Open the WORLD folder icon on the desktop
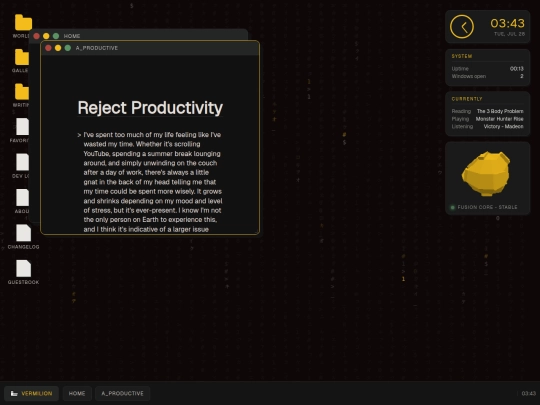This screenshot has height=405, width=540. [23, 23]
